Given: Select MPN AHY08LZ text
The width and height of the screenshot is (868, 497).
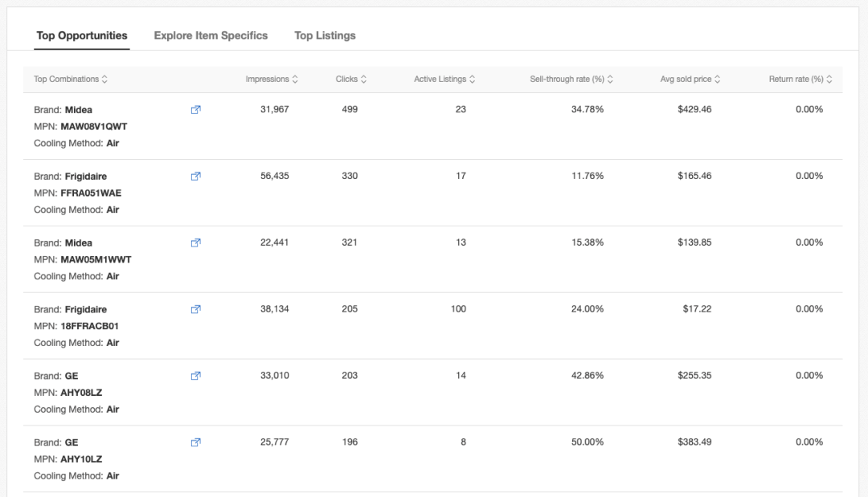Looking at the screenshot, I should pyautogui.click(x=81, y=393).
